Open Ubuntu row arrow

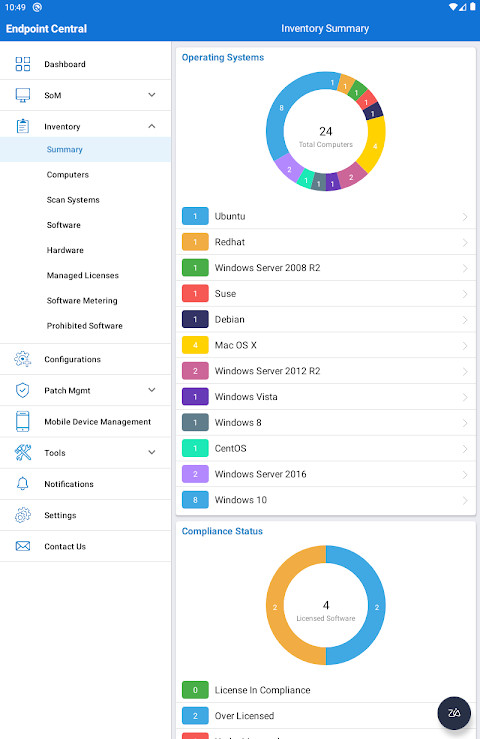(x=465, y=216)
